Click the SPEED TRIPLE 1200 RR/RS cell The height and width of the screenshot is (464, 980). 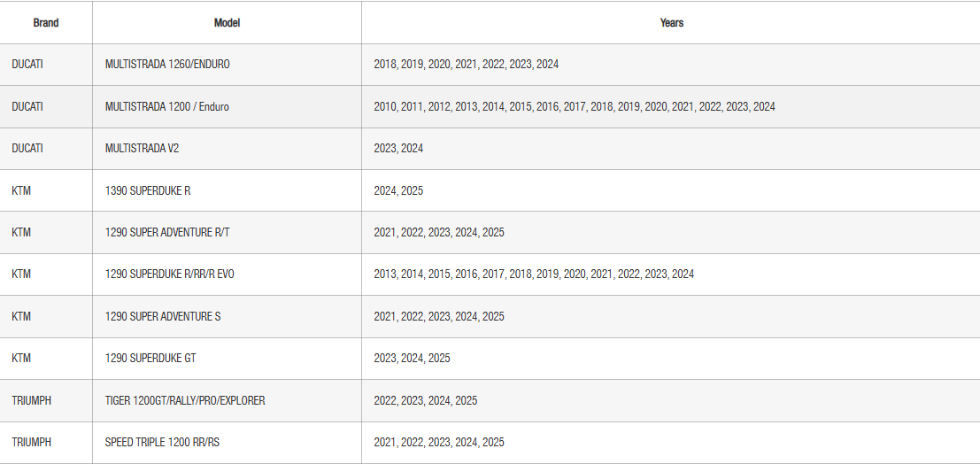[x=162, y=442]
